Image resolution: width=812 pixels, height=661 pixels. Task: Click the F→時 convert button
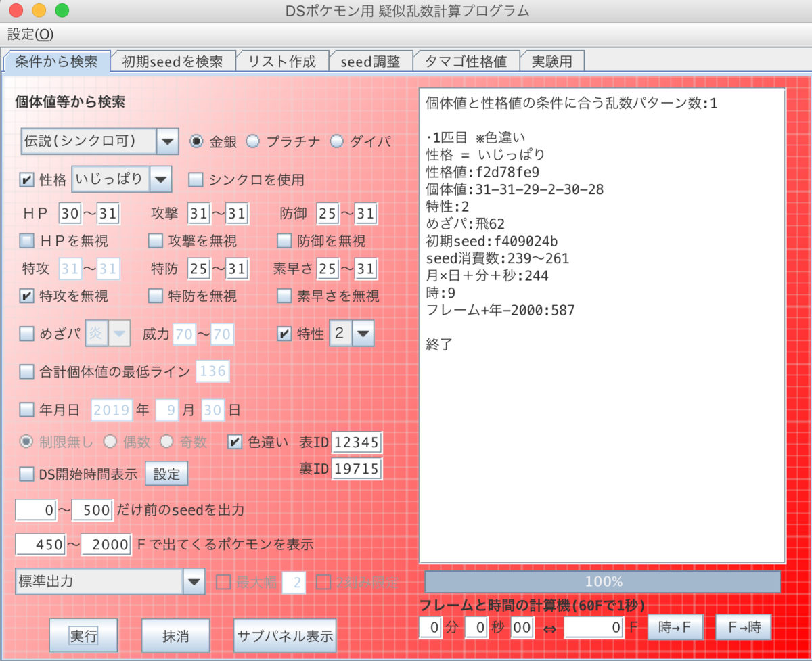coord(744,627)
